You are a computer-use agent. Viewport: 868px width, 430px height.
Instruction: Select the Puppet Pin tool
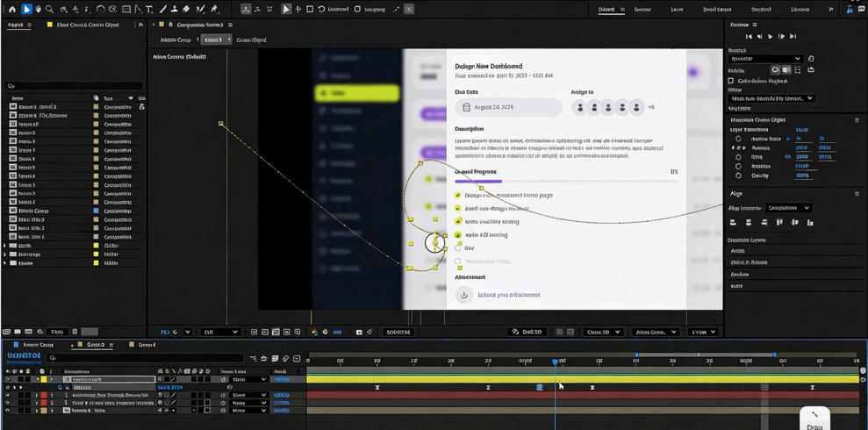coord(213,10)
